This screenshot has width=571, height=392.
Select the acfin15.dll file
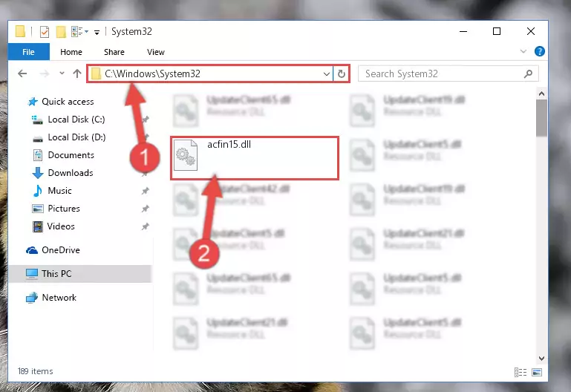pos(254,158)
